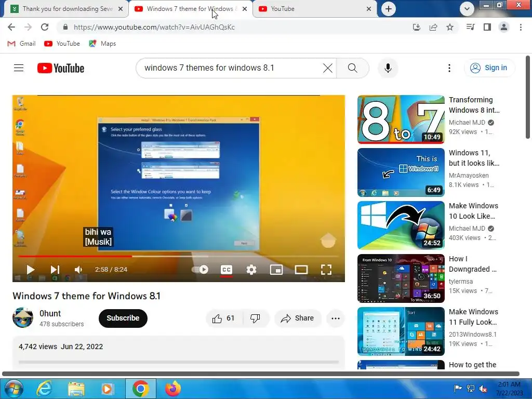Open 'How I Downgraded' video title

[473, 264]
